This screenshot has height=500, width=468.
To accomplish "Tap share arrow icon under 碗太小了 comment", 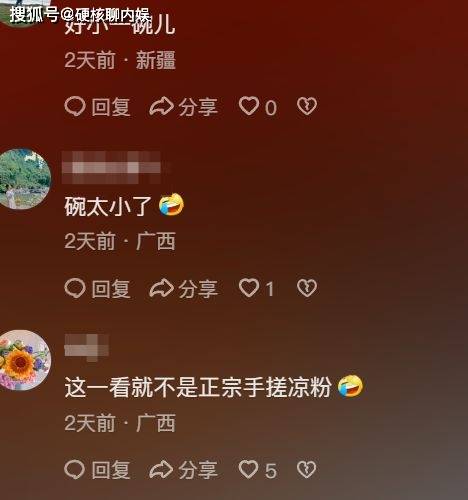I will click(161, 288).
